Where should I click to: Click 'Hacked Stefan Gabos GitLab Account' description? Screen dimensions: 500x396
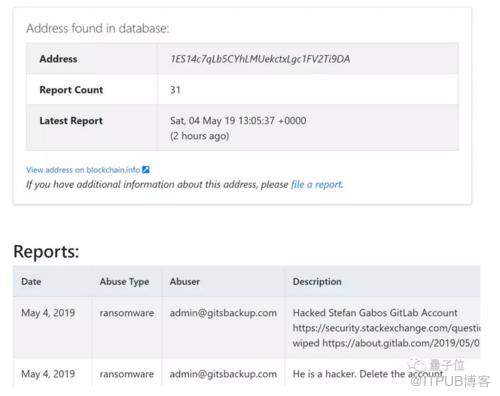[x=375, y=313]
